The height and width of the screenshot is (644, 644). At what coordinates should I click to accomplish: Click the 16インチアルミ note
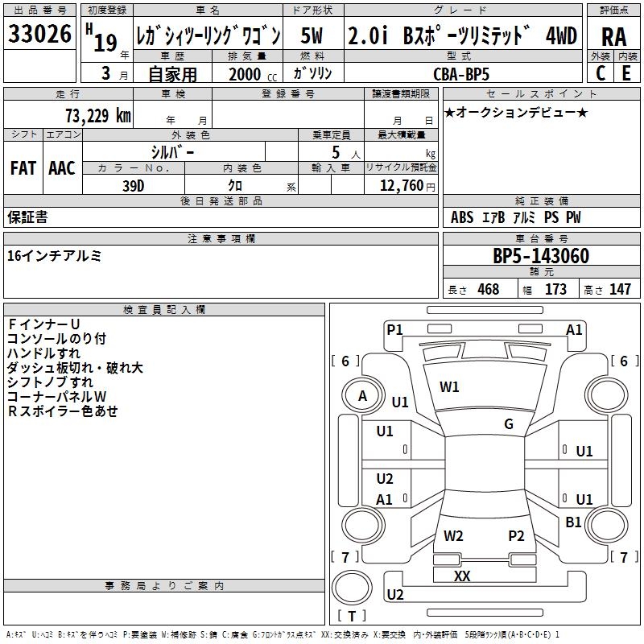point(55,256)
